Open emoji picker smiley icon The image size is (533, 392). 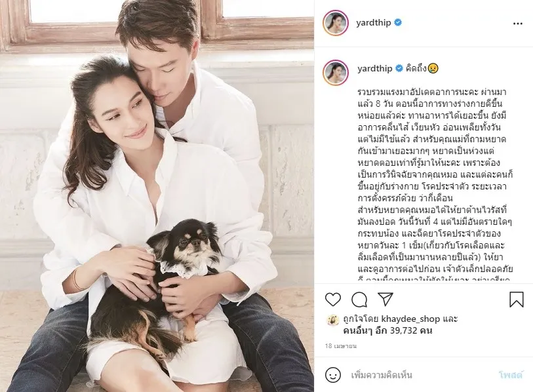click(333, 375)
